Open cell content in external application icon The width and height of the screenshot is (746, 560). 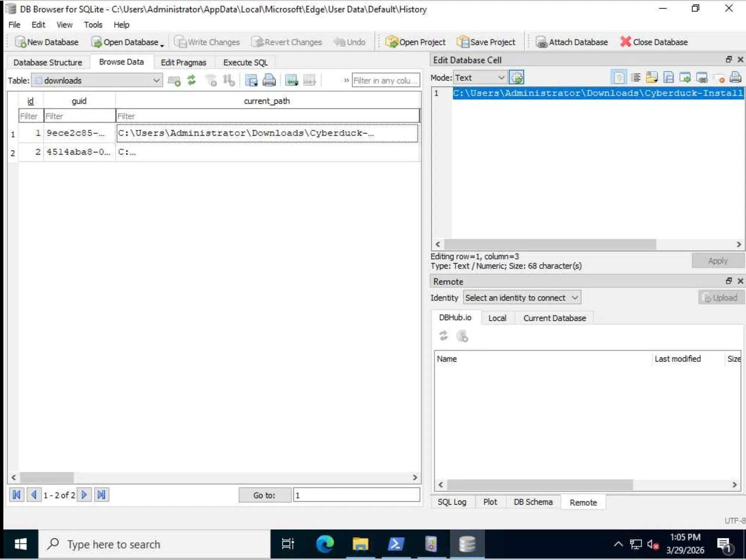click(x=685, y=77)
